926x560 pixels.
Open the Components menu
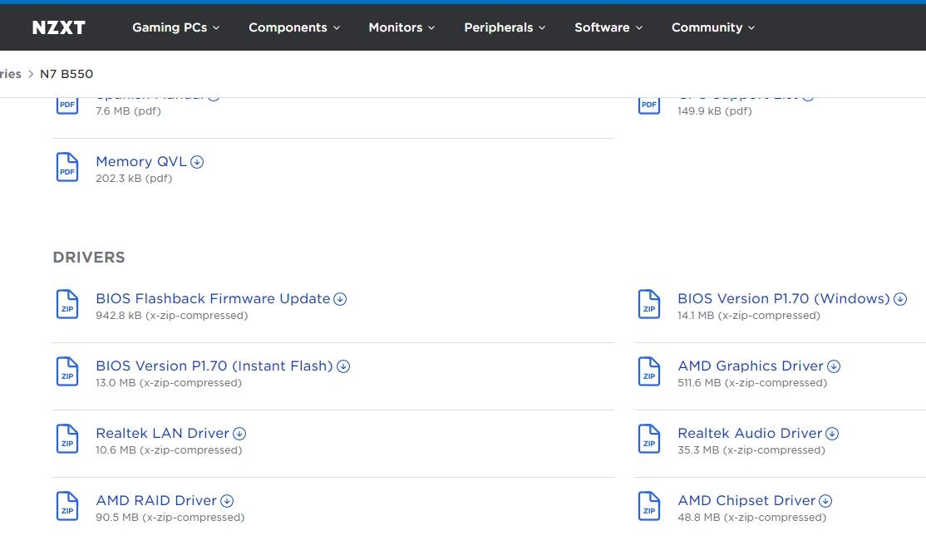(x=294, y=27)
